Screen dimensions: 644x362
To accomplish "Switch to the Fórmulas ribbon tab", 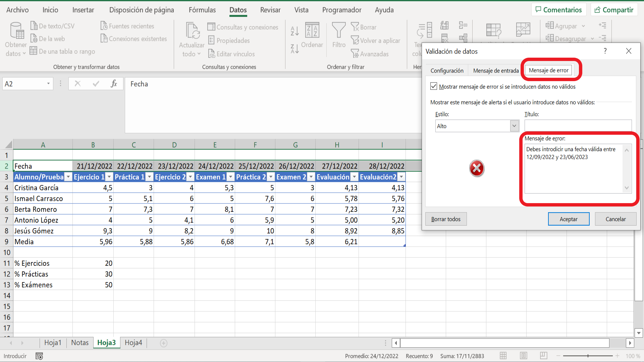I will coord(202,10).
